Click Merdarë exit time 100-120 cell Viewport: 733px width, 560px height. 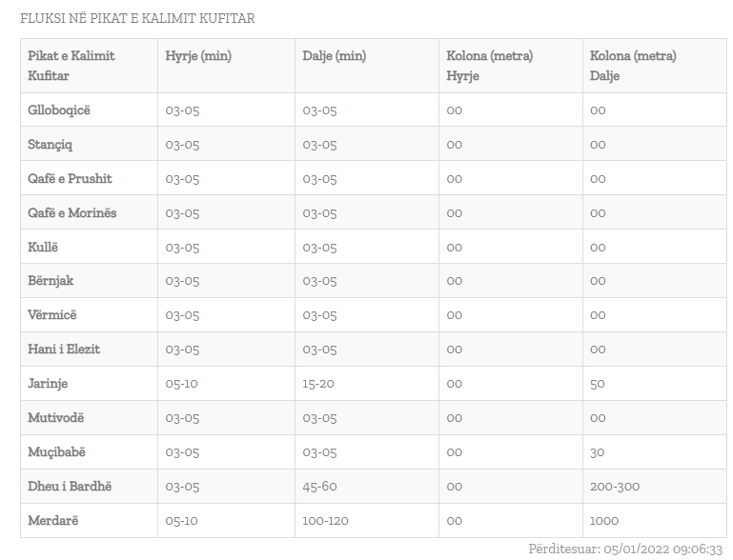click(x=325, y=521)
